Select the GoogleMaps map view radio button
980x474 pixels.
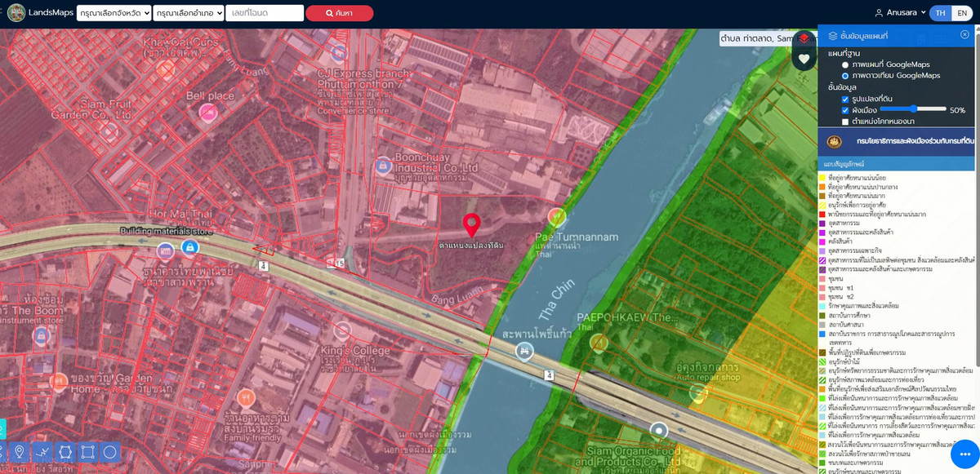845,64
